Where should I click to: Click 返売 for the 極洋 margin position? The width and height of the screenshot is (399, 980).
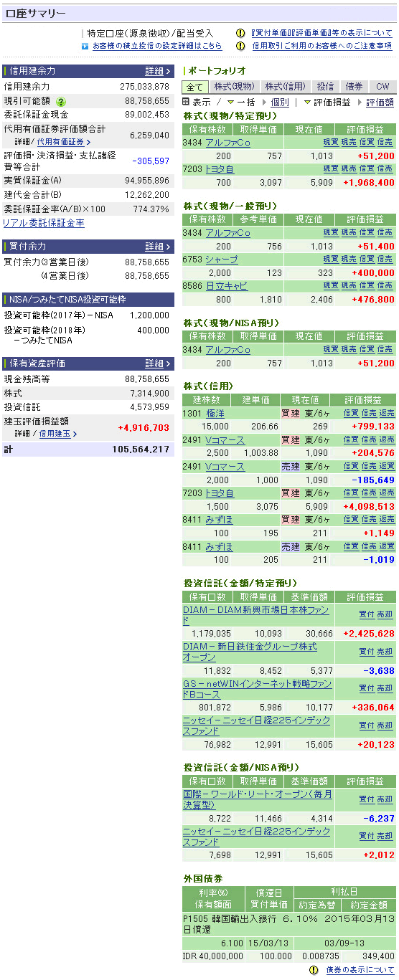point(387,413)
